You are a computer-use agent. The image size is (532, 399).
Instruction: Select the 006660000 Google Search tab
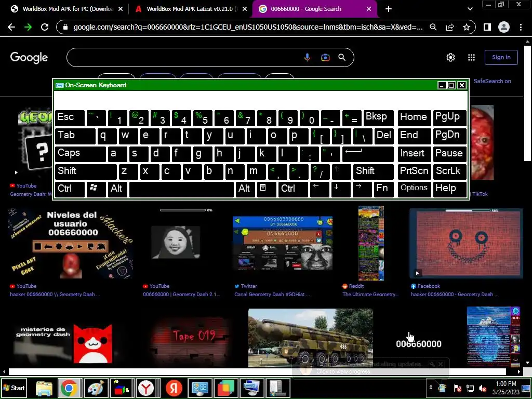(x=306, y=9)
